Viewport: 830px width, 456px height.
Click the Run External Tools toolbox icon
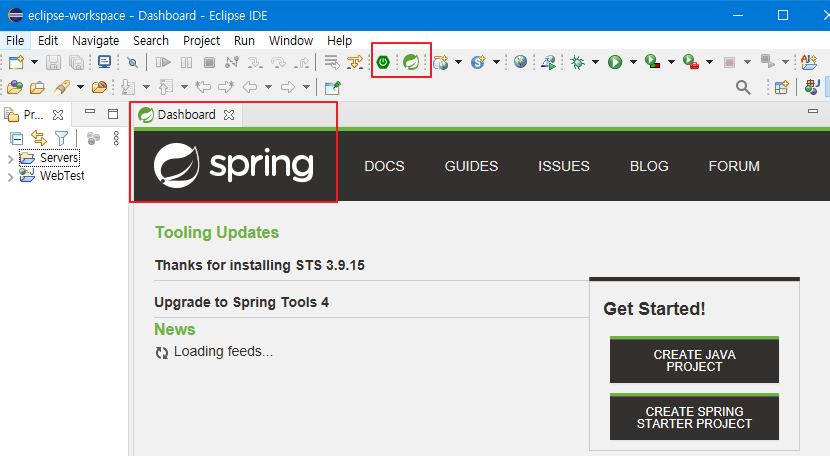pos(691,62)
